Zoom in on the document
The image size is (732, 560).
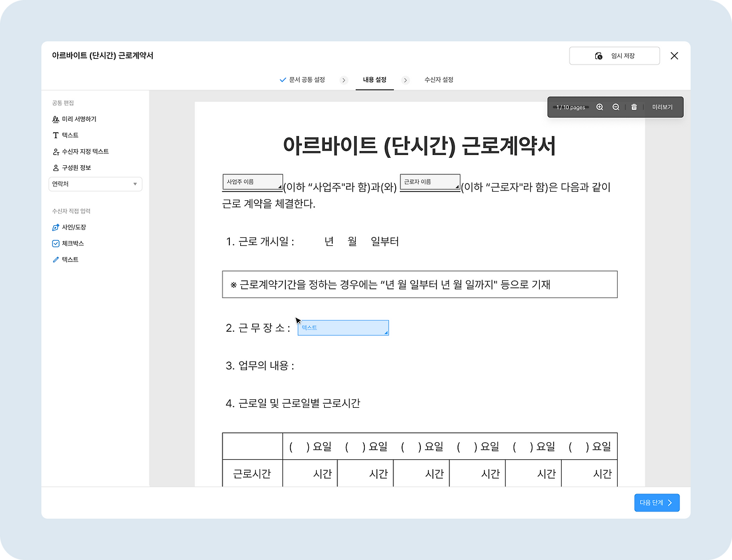tap(599, 107)
